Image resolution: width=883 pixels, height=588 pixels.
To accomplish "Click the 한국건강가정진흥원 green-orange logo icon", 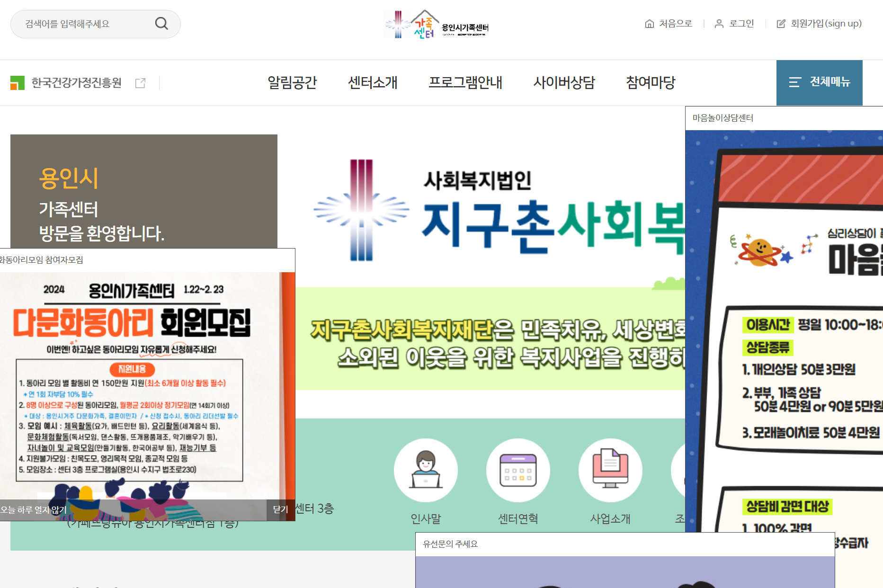I will tap(18, 83).
